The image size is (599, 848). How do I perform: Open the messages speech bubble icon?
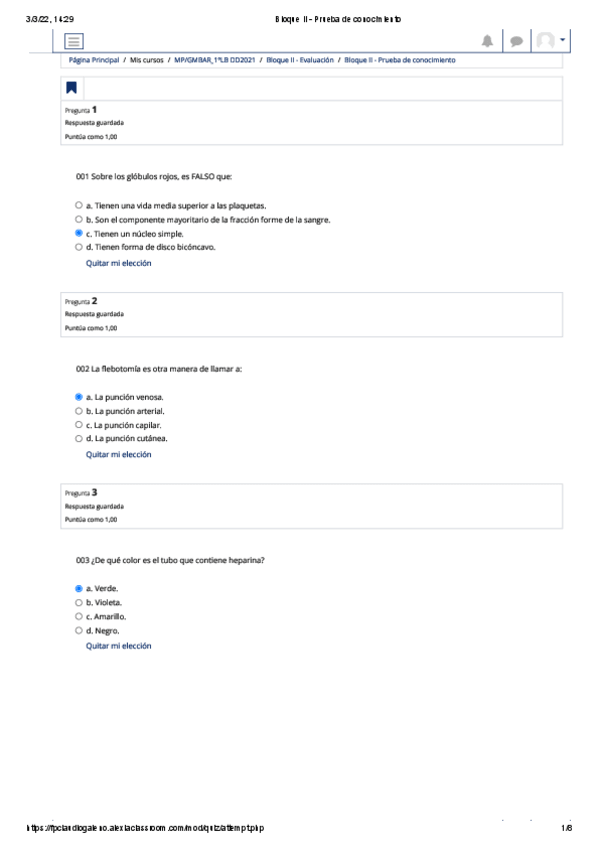pos(516,41)
